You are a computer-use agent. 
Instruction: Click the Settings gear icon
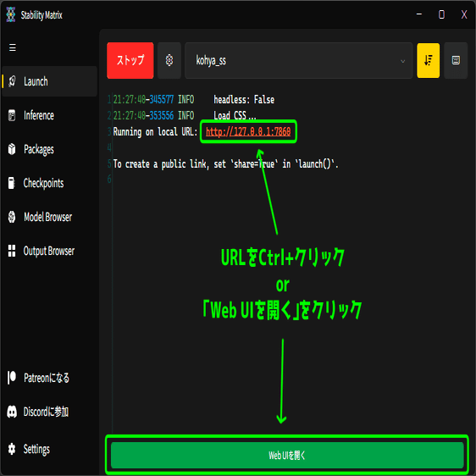tap(12, 449)
